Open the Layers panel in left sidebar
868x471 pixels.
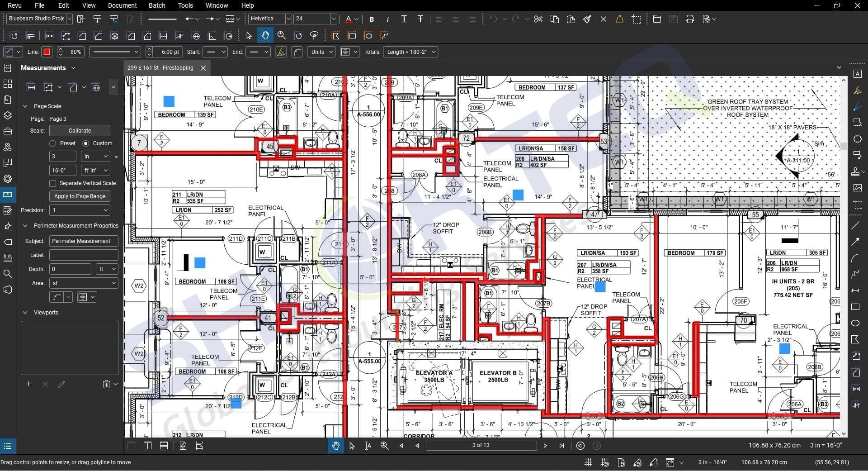[7, 115]
